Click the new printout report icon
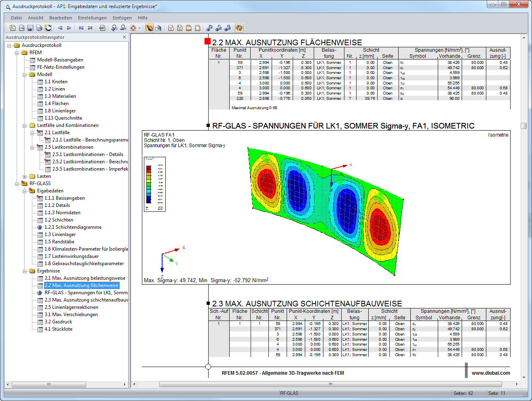532x401 pixels. point(13,28)
